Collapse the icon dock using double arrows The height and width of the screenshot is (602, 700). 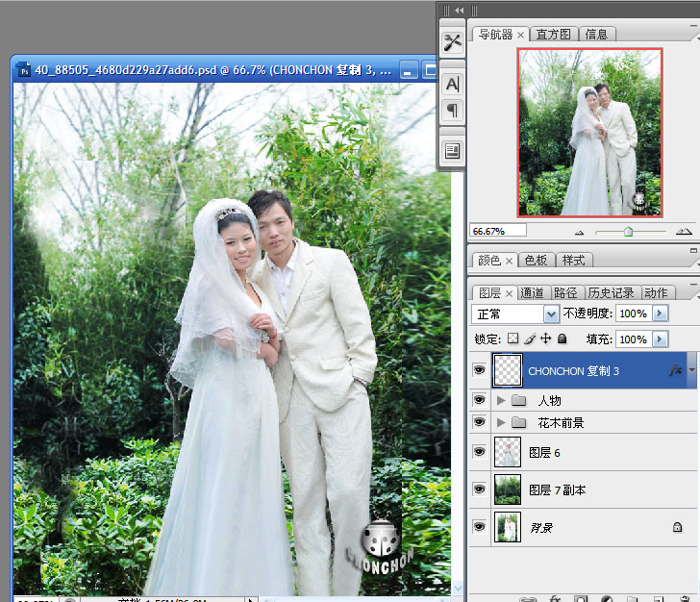pos(459,10)
